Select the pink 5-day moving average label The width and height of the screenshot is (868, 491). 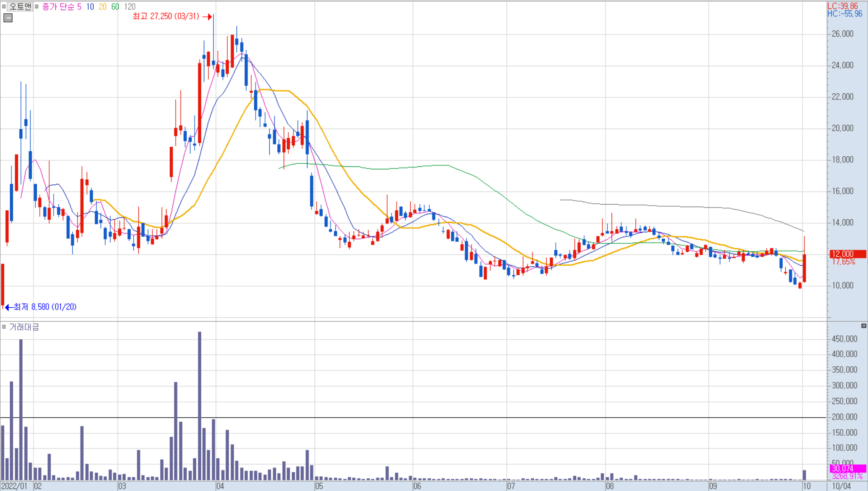click(79, 6)
